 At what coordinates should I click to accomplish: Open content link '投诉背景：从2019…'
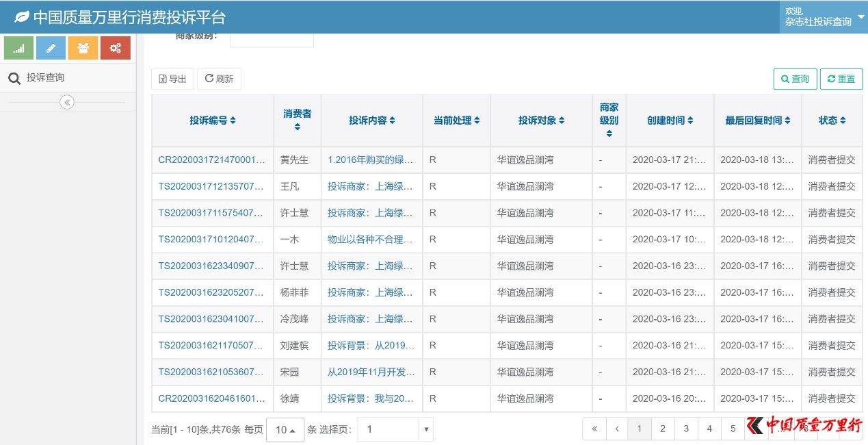click(371, 346)
